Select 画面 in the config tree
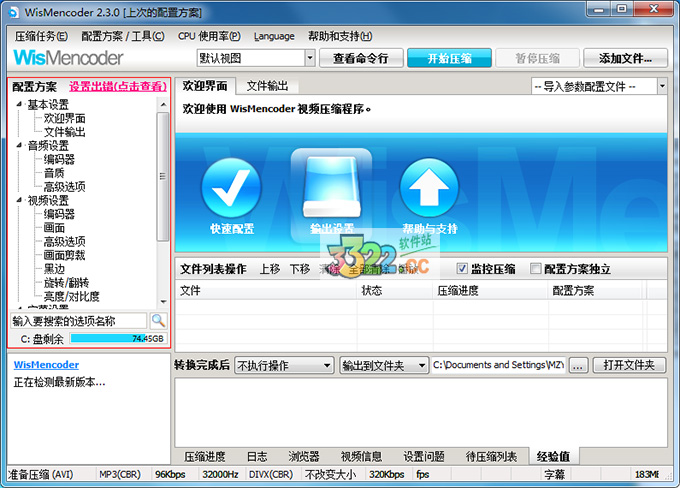The width and height of the screenshot is (680, 488). pos(54,228)
